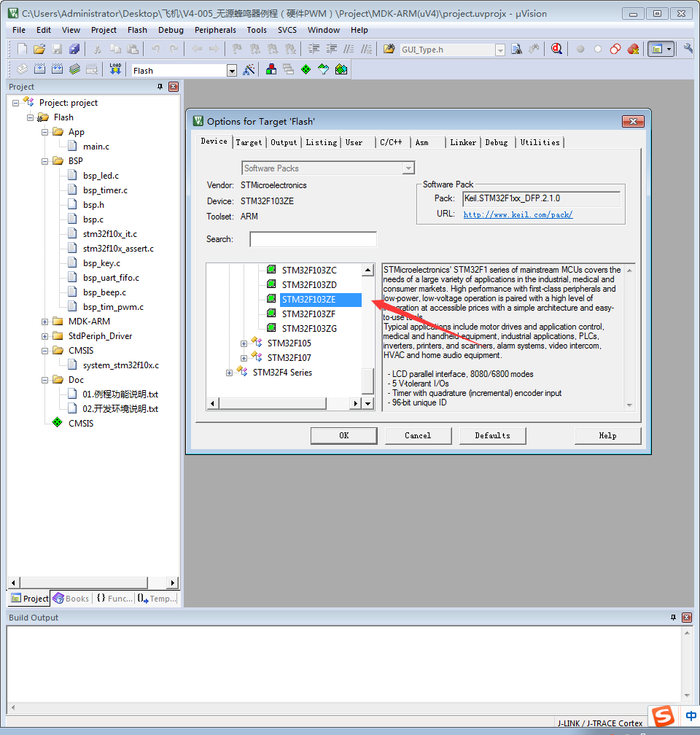Switch to the C/C++ tab
The width and height of the screenshot is (700, 735).
[x=391, y=142]
